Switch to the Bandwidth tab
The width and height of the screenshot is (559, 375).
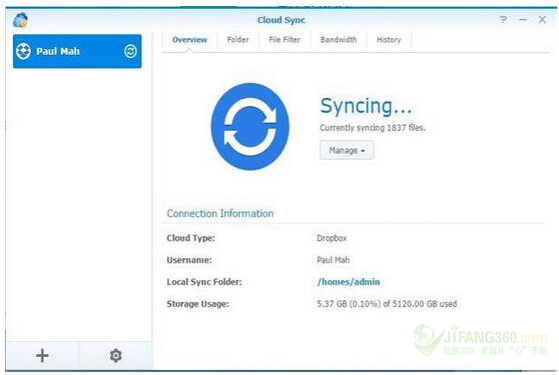(338, 40)
